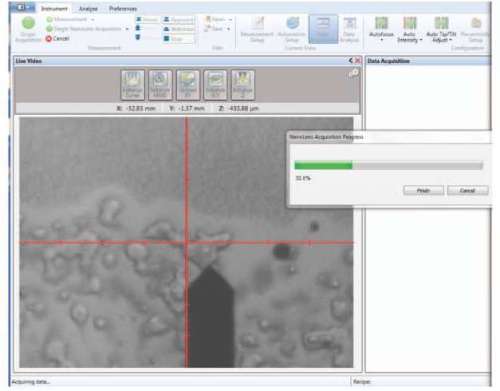Click the Acquiring data status bar text
Viewport: 500px width, 391px height.
(31, 382)
